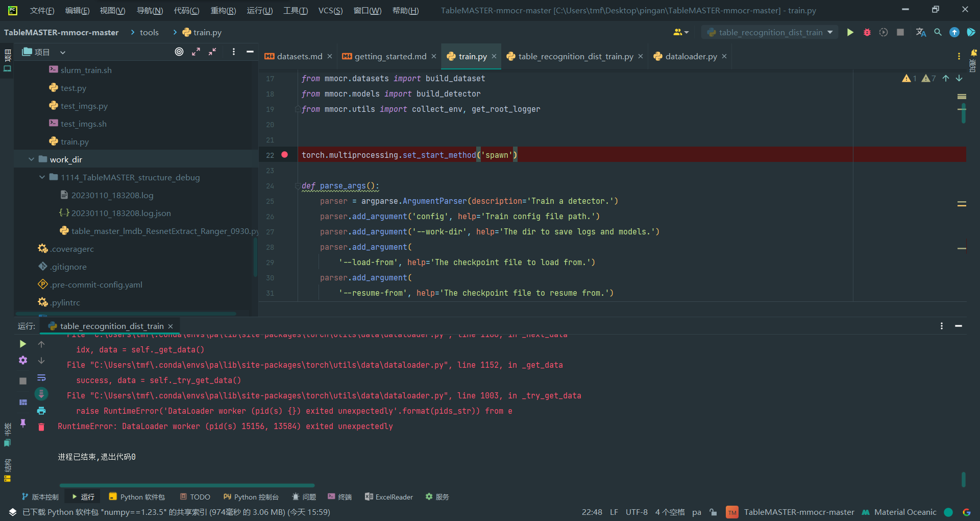Stop the running process in top toolbar
Viewport: 980px width, 521px height.
(900, 32)
